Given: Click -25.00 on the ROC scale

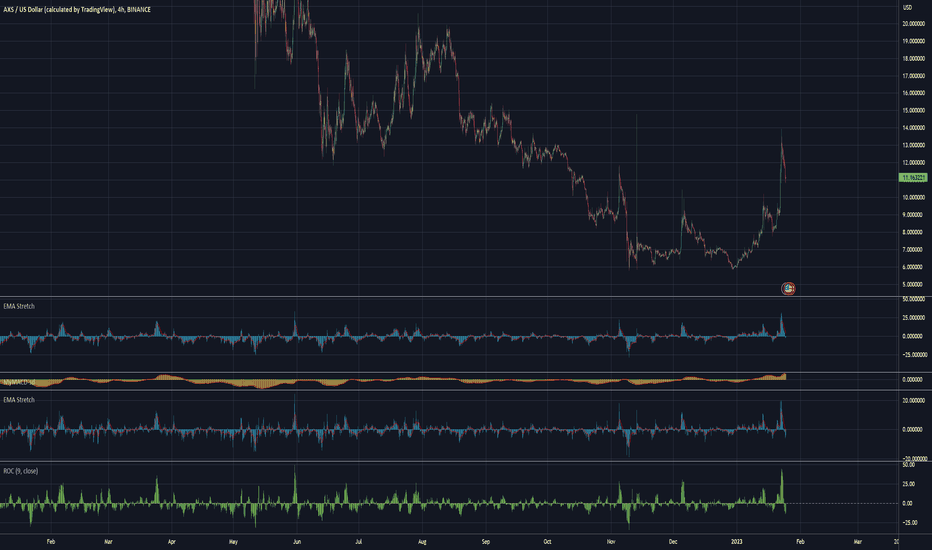Looking at the screenshot, I should pos(909,523).
